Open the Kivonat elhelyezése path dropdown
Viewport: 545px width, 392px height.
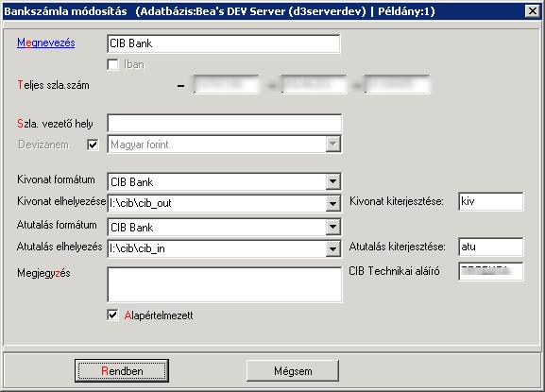[x=332, y=203]
